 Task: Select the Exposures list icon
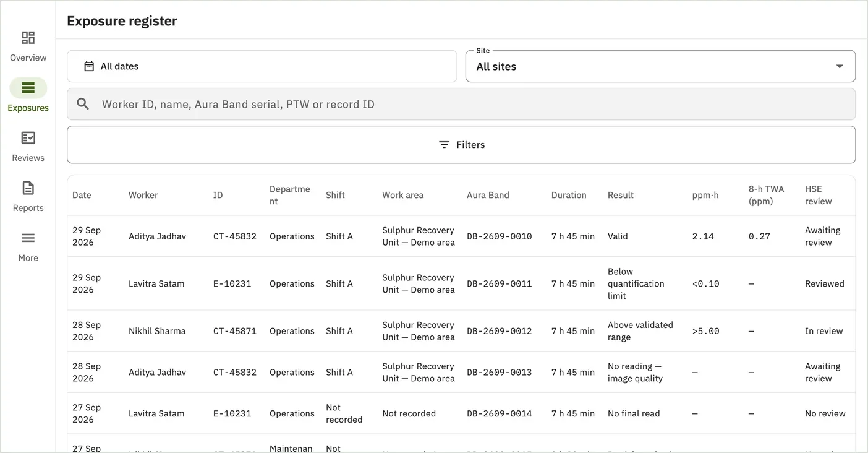point(28,88)
